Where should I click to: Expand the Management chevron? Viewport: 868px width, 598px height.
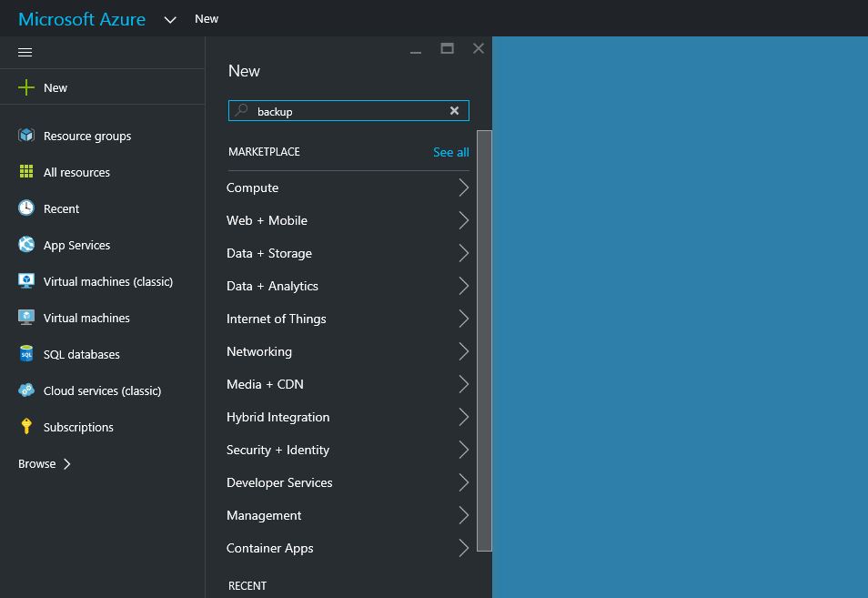point(464,515)
